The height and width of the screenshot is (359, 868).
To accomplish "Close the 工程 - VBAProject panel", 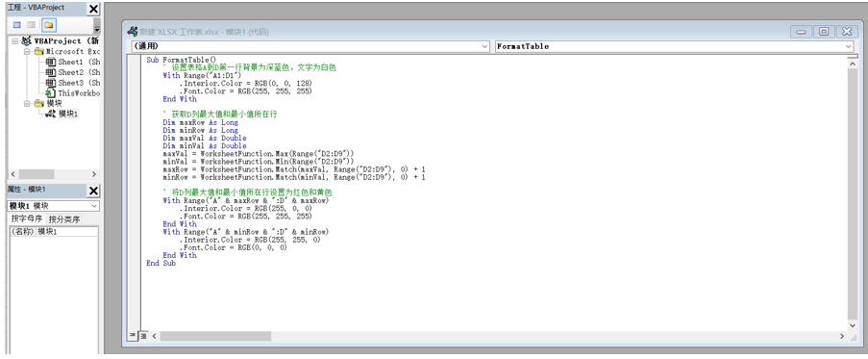I will pos(93,9).
